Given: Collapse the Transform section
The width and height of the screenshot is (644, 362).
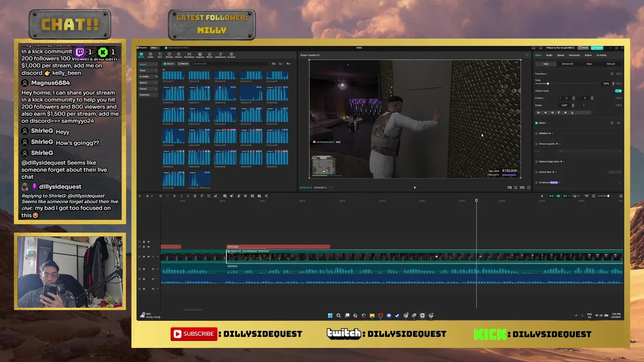Looking at the screenshot, I should tap(547, 74).
